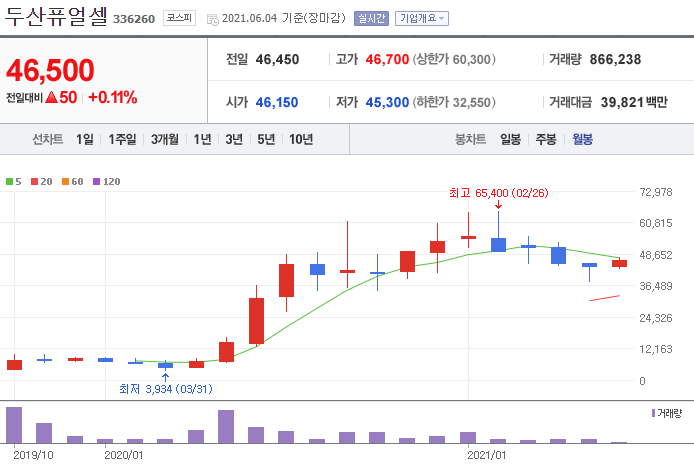Select the 3년 line chart tab

click(x=234, y=139)
